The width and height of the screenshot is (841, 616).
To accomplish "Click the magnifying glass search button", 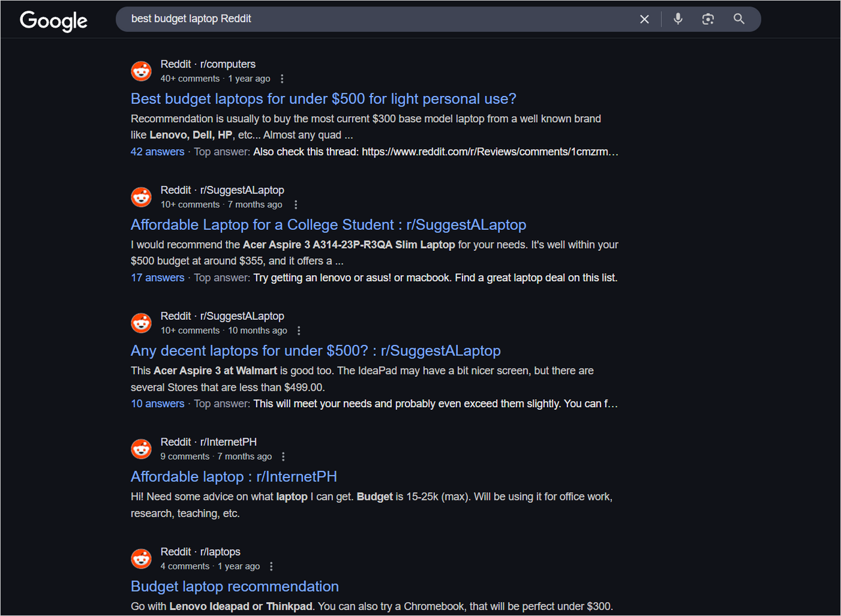I will pyautogui.click(x=739, y=19).
